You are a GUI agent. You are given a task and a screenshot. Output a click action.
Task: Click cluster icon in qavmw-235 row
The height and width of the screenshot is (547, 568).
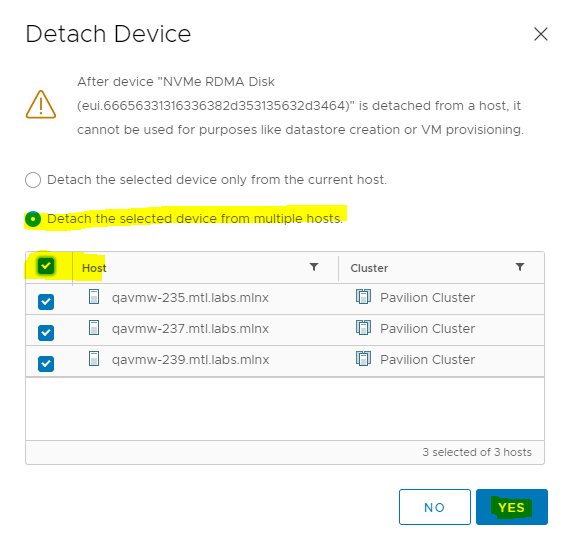point(363,297)
